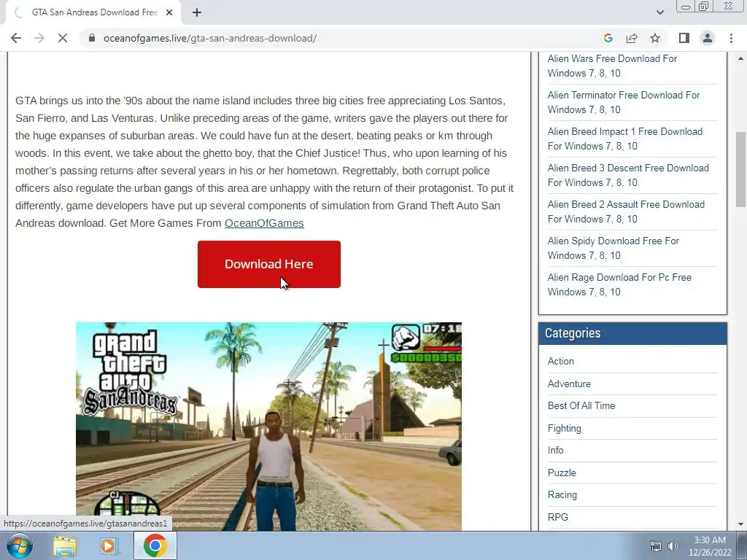Open the network tray icon
The height and width of the screenshot is (560, 747).
click(656, 546)
